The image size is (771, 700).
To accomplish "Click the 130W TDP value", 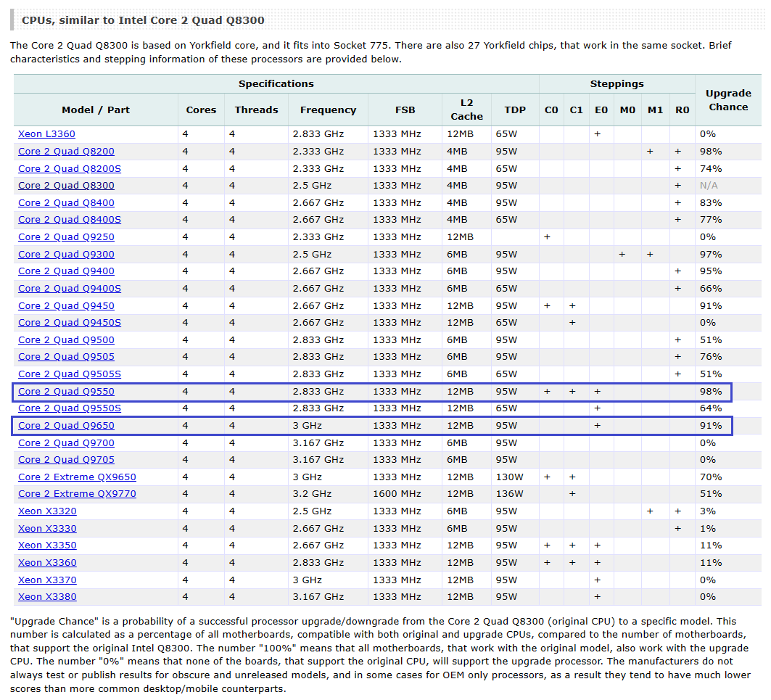I will [x=509, y=477].
